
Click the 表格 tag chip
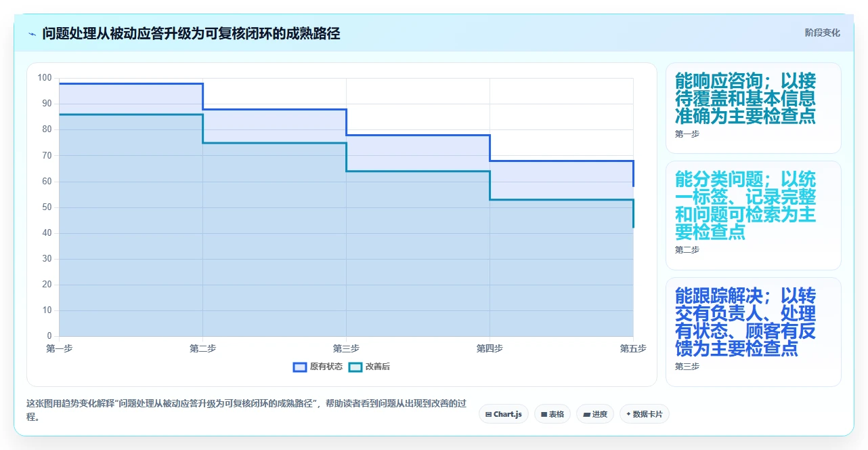pyautogui.click(x=552, y=414)
